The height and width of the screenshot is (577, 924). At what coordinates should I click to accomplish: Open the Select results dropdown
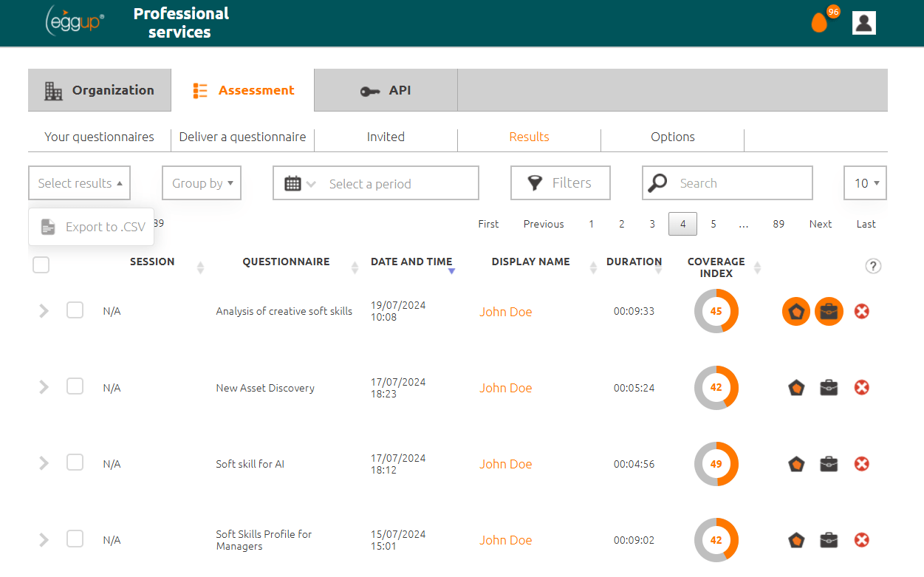click(80, 183)
